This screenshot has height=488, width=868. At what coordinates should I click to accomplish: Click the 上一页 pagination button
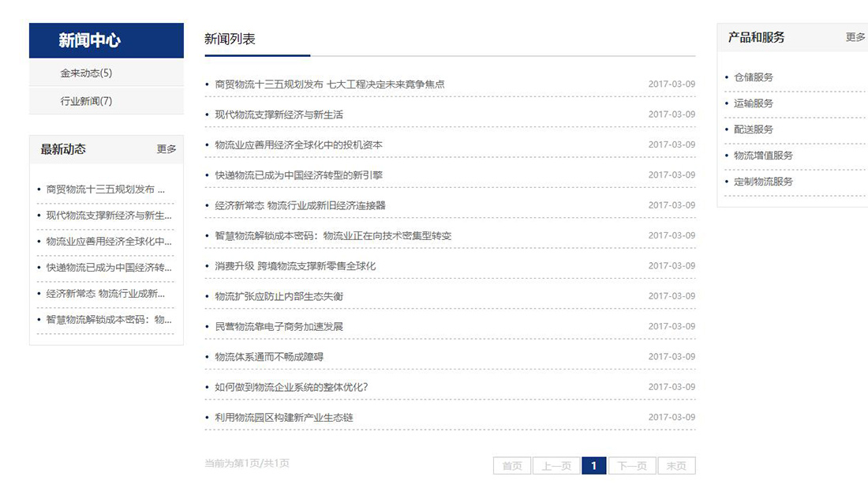(x=556, y=466)
